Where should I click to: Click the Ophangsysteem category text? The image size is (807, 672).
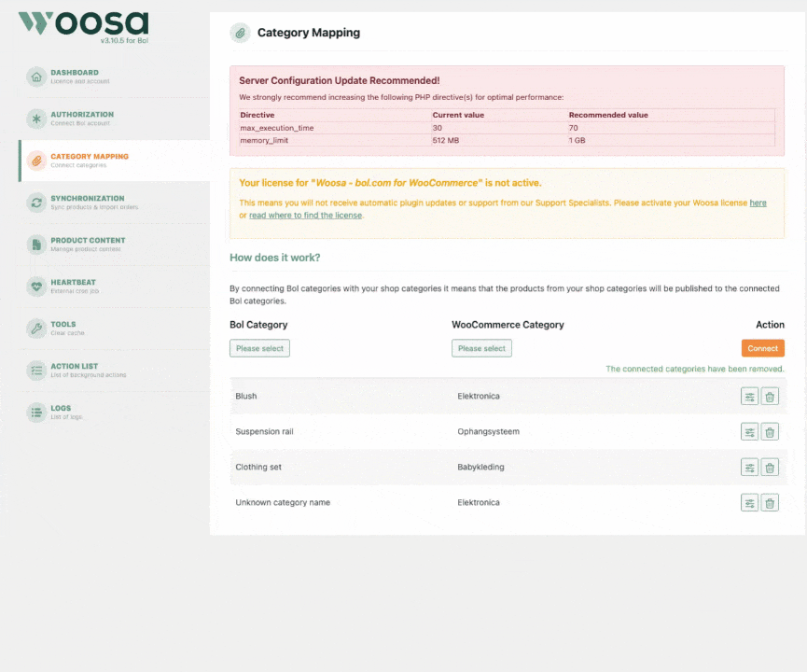pyautogui.click(x=489, y=431)
